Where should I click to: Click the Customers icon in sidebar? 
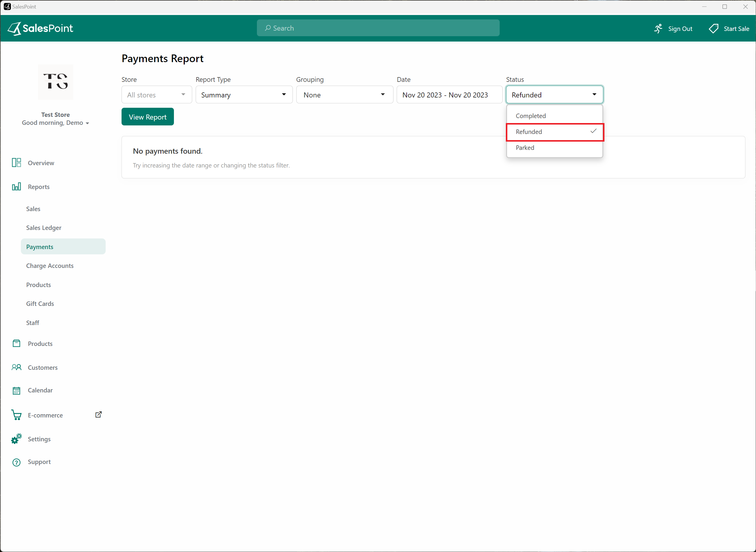16,367
